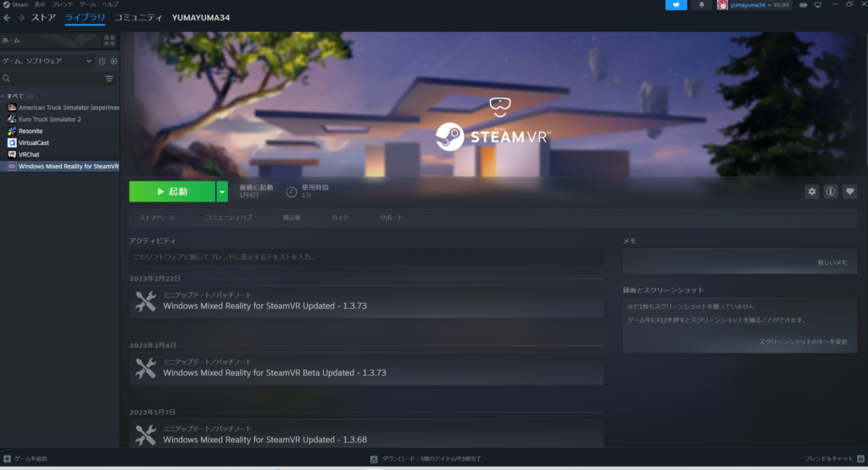This screenshot has width=868, height=470.
Task: Switch to the ストア tab
Action: (43, 18)
